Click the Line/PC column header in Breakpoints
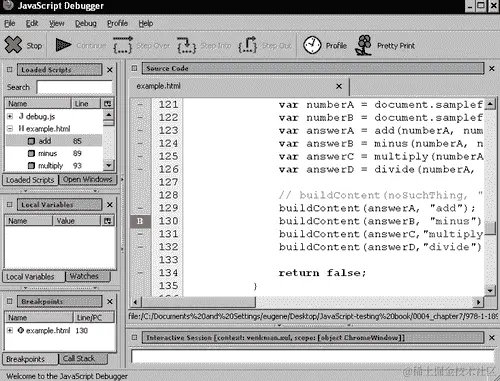Viewport: 500px width, 381px height. pos(93,318)
